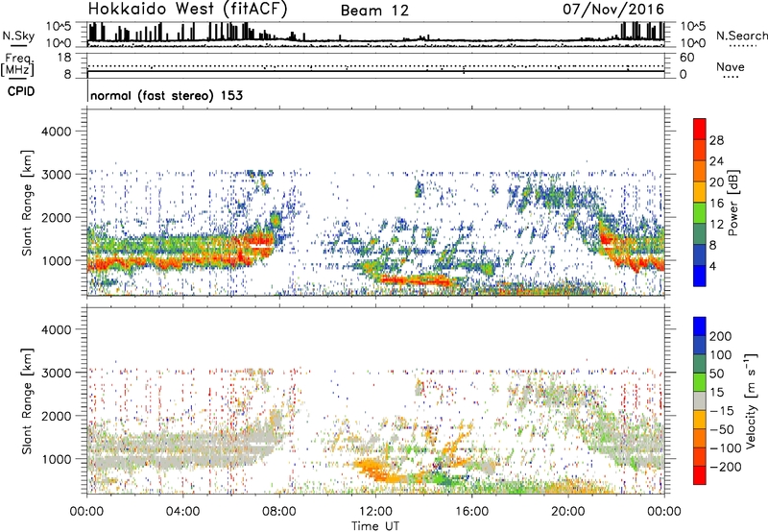The width and height of the screenshot is (768, 532).
Task: Click the '04:00' time tick label
Action: [182, 512]
